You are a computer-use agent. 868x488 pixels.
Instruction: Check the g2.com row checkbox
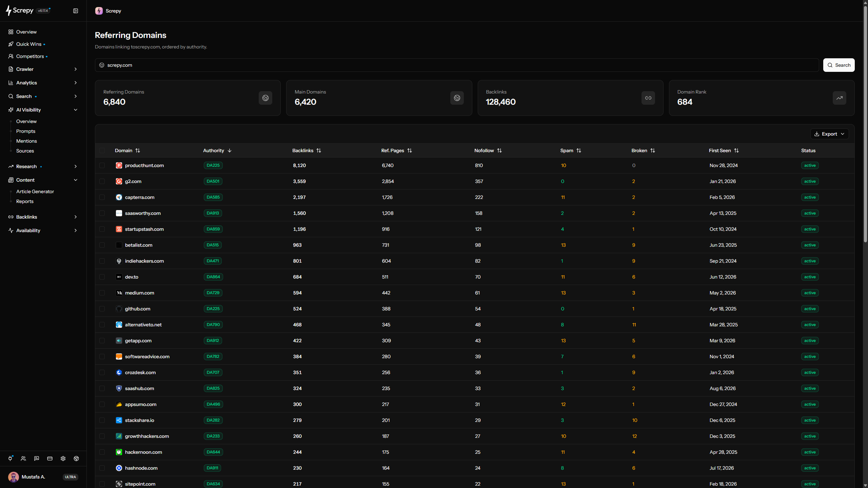click(102, 181)
